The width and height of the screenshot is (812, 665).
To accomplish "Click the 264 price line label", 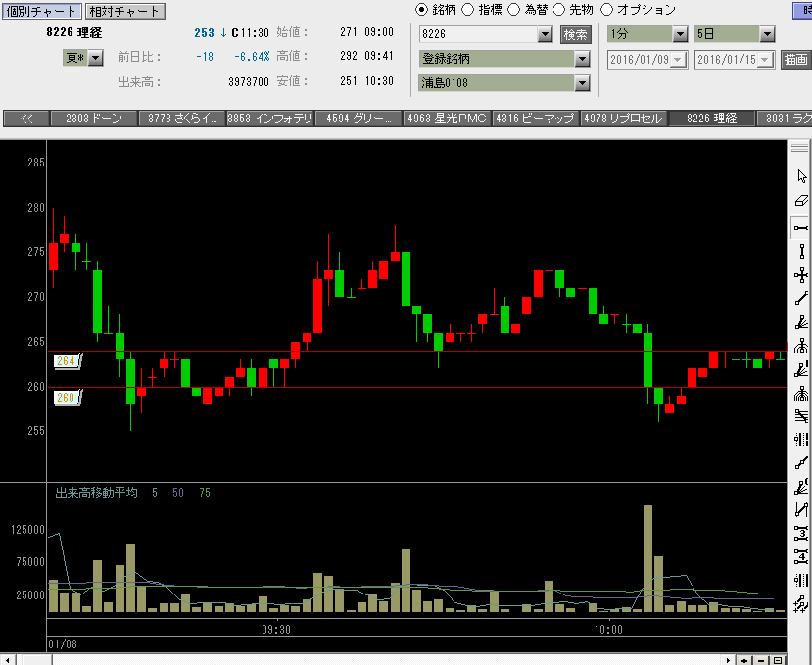I will pyautogui.click(x=68, y=361).
